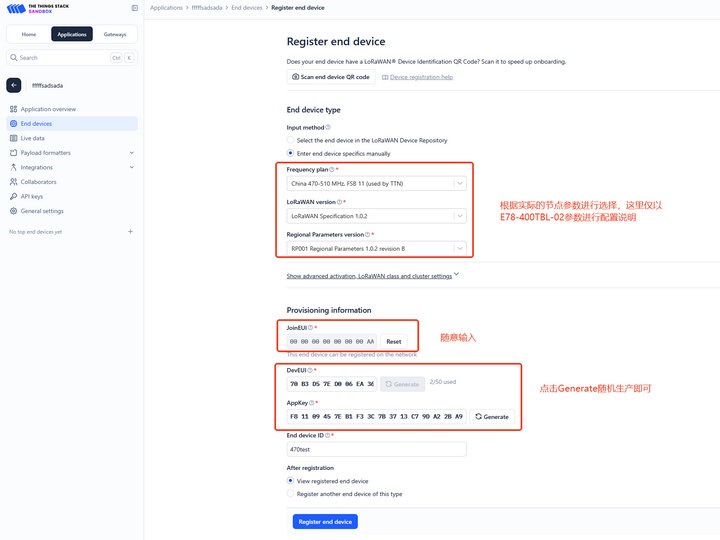Select the LoRaWAN Device Repository input method
The height and width of the screenshot is (540, 720).
pyautogui.click(x=291, y=141)
